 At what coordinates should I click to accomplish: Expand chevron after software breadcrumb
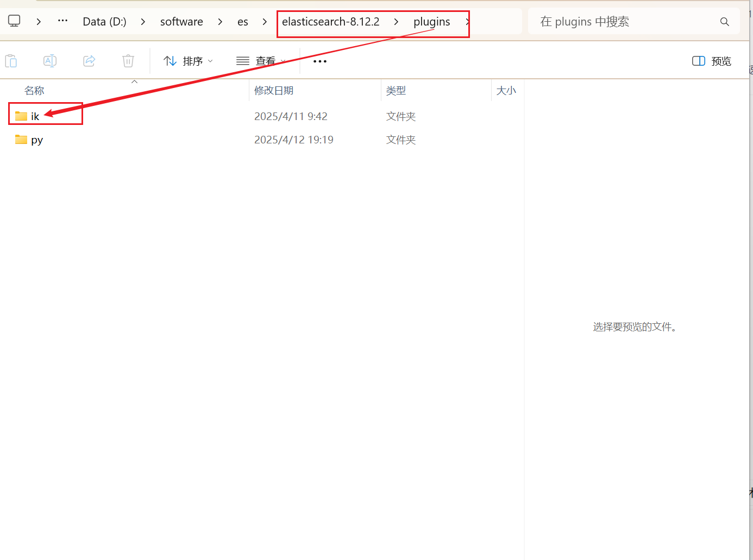[220, 22]
